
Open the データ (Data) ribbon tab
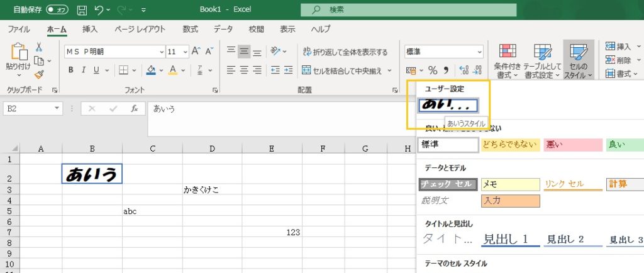point(223,29)
